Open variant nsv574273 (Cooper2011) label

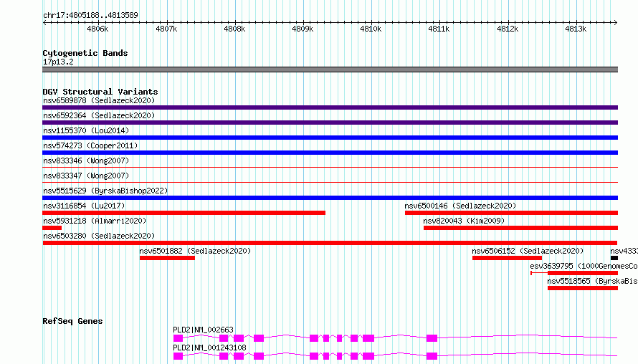[x=90, y=145]
